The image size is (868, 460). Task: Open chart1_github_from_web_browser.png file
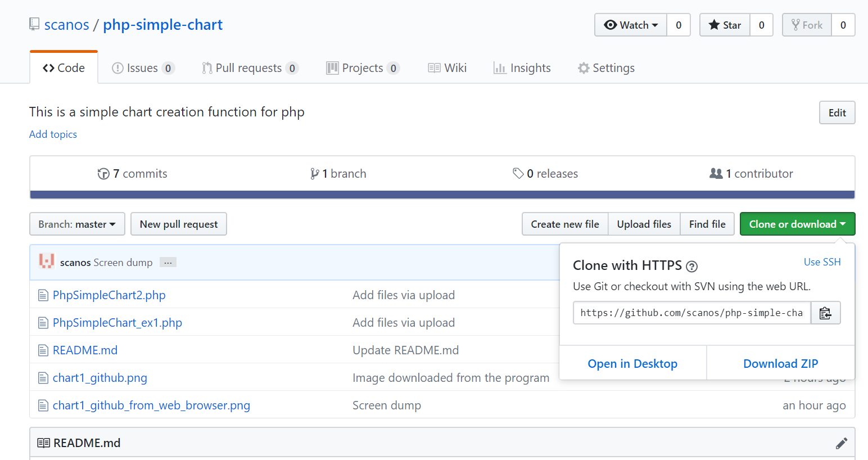click(151, 405)
